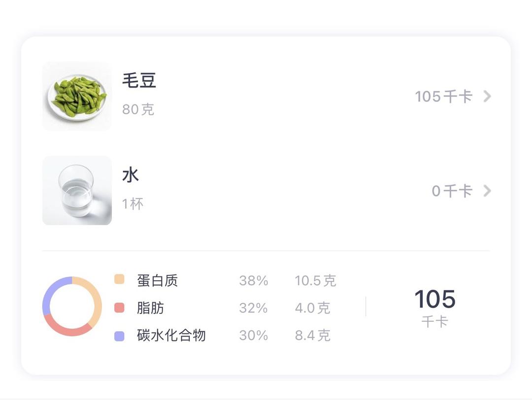Open the 水 (water) glass thumbnail
Image resolution: width=532 pixels, height=408 pixels.
77,190
